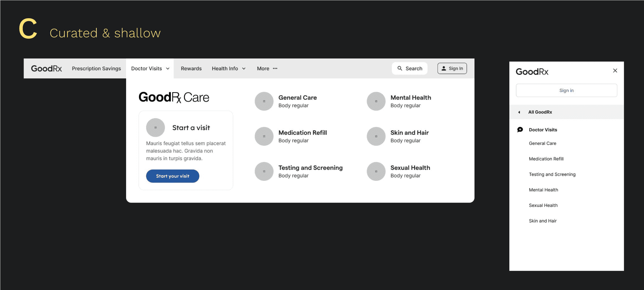
Task: Select General Care in mobile panel
Action: tap(542, 143)
